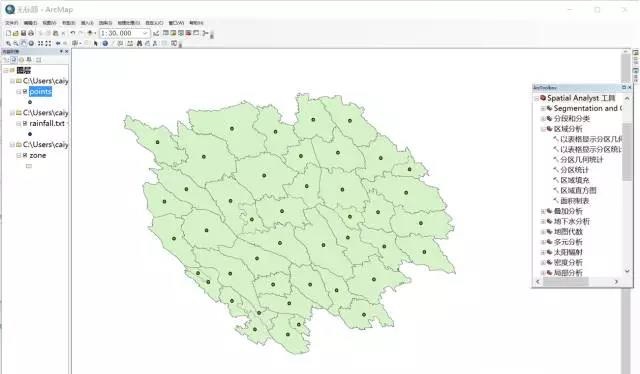Click the Add Data button

click(89, 33)
